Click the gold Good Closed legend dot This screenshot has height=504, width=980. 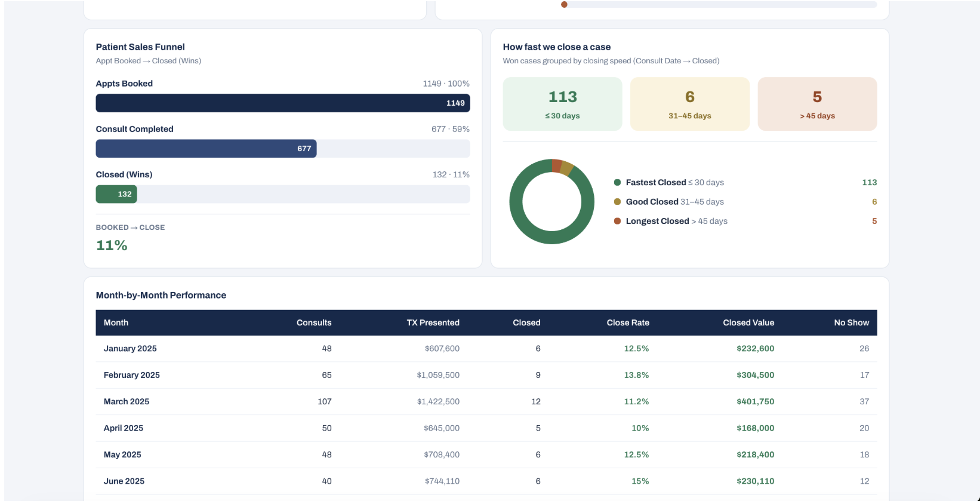(617, 202)
